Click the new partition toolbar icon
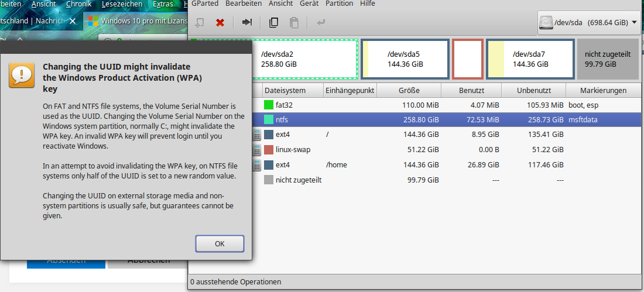Viewport: 644px width, 292px height. (x=200, y=23)
